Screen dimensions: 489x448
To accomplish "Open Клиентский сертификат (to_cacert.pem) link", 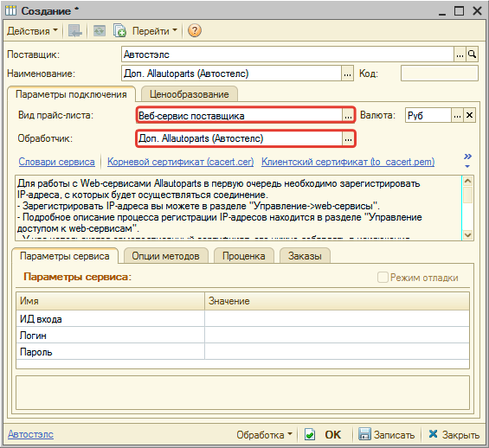I will (348, 162).
